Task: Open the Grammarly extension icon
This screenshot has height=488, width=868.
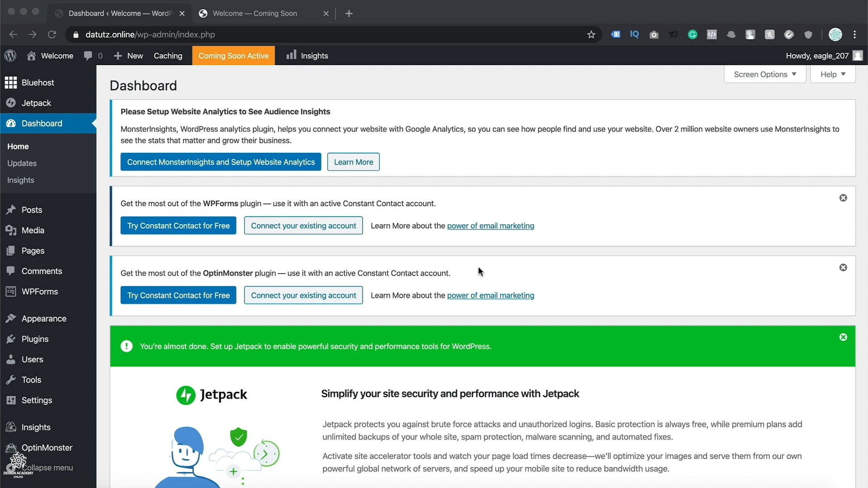Action: tap(692, 34)
